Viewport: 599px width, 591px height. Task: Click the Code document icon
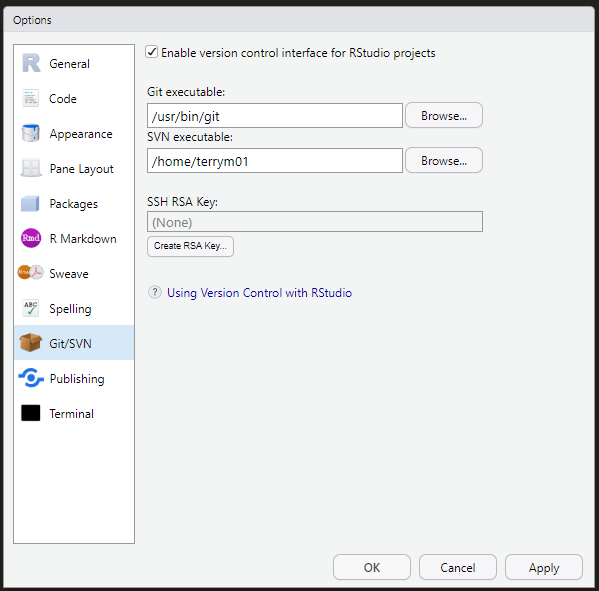tap(31, 98)
